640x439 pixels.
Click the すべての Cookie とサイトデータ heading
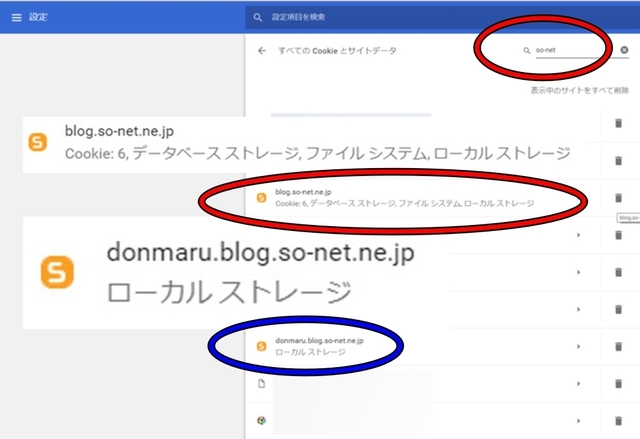coord(337,51)
